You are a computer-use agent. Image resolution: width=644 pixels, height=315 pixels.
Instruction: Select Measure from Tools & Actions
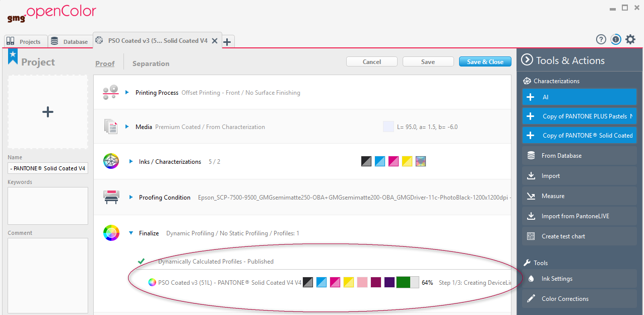pos(553,196)
